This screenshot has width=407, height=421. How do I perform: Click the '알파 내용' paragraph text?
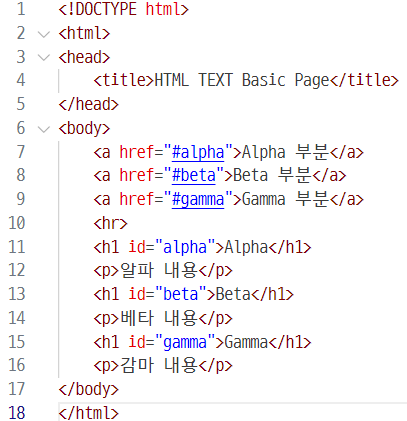[159, 270]
